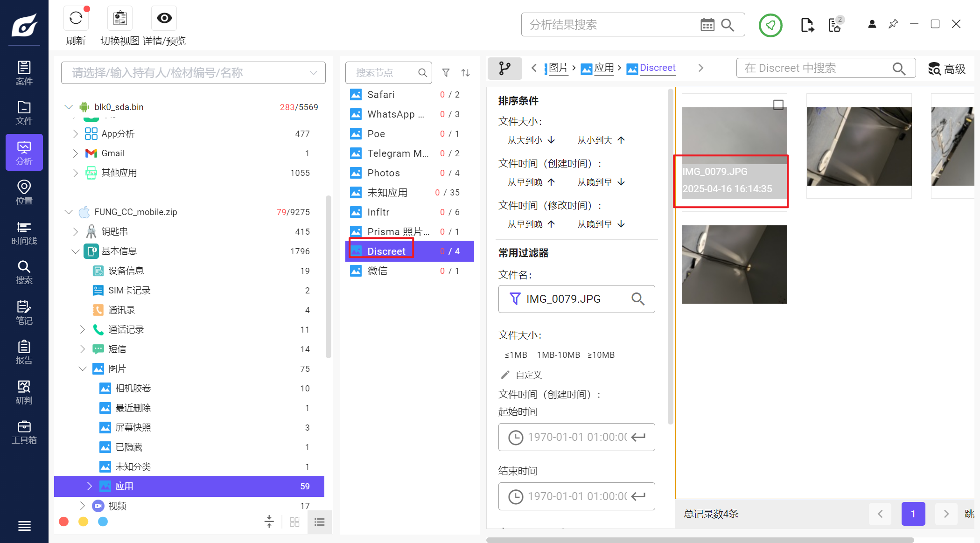Expand the Gmail tree node
Image resolution: width=980 pixels, height=543 pixels.
pos(76,153)
